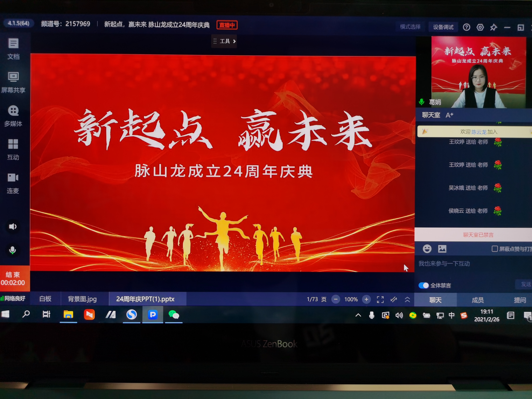This screenshot has height=399, width=532.
Task: Open Task View on the taskbar
Action: pyautogui.click(x=46, y=314)
